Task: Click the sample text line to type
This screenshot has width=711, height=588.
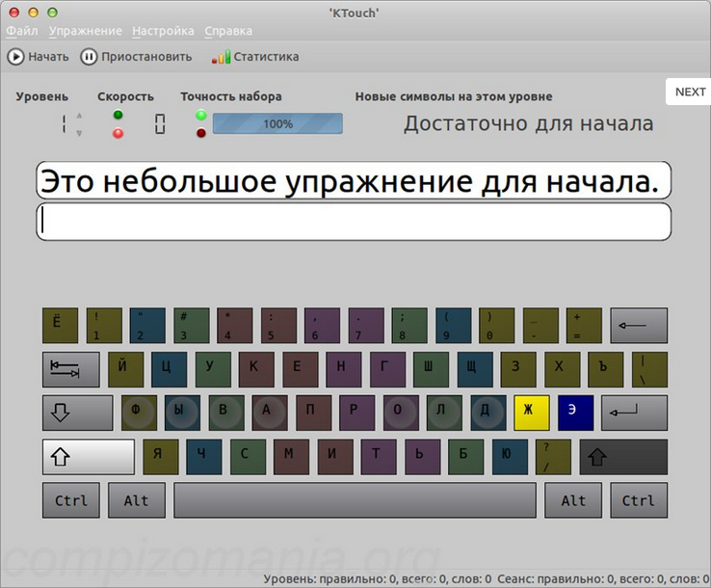Action: pos(354,180)
